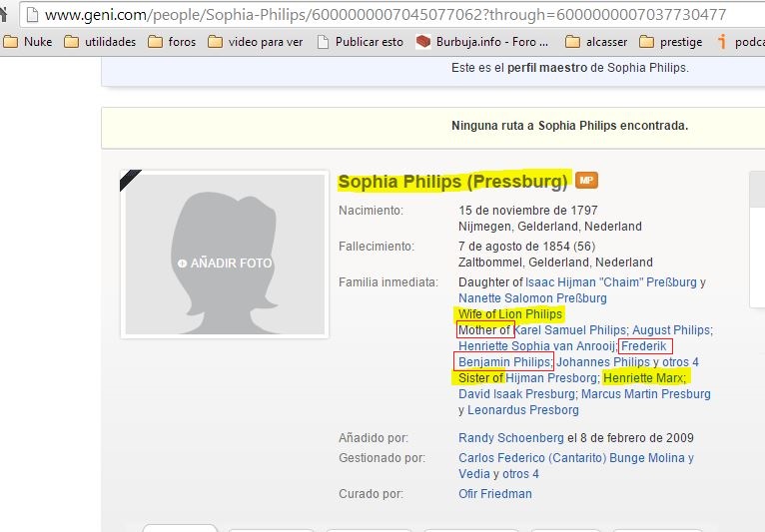The width and height of the screenshot is (765, 532).
Task: Click the MP master profile badge
Action: 586,181
